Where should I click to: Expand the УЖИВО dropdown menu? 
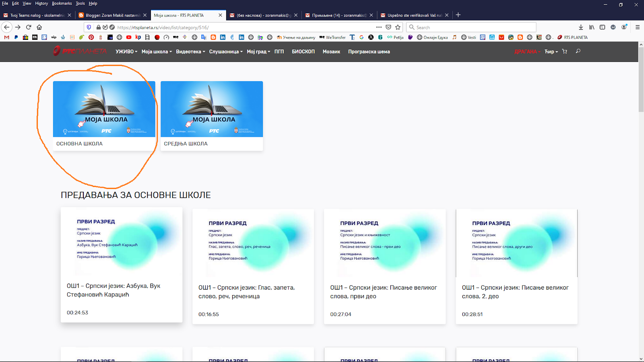point(126,51)
